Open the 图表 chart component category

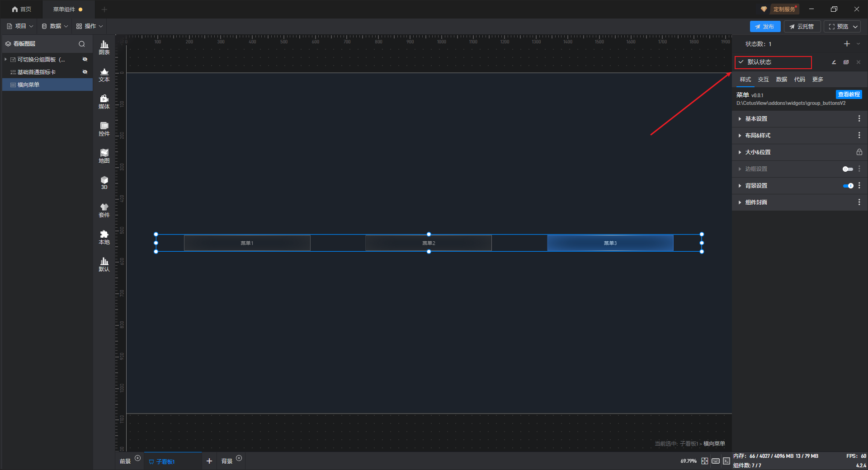(x=104, y=47)
